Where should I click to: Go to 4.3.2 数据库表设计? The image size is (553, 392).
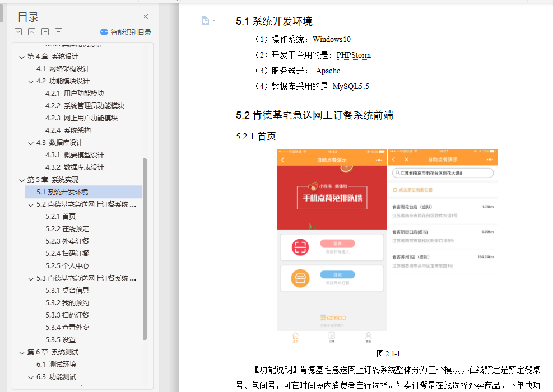pos(75,167)
